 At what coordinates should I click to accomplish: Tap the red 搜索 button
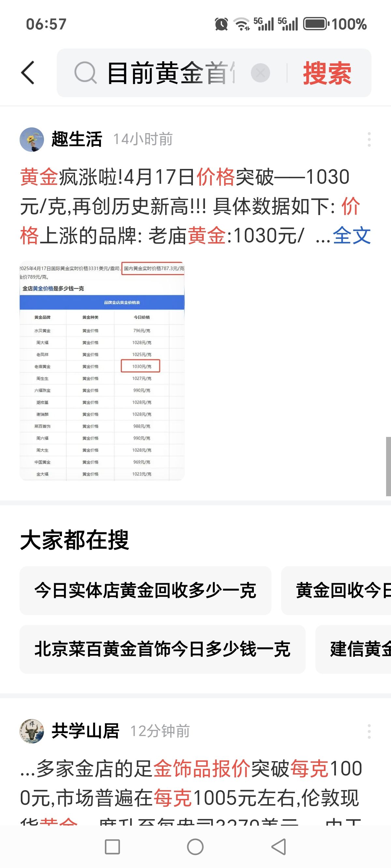click(327, 73)
